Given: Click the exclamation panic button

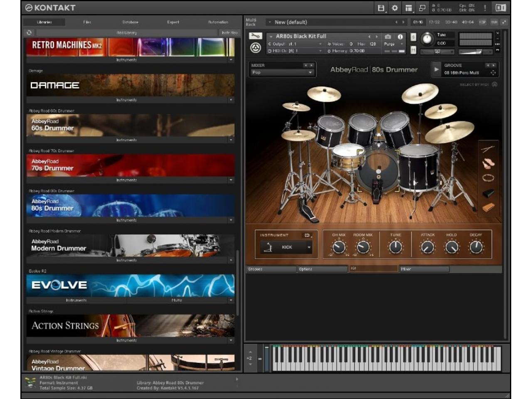Looking at the screenshot, I should click(x=485, y=8).
